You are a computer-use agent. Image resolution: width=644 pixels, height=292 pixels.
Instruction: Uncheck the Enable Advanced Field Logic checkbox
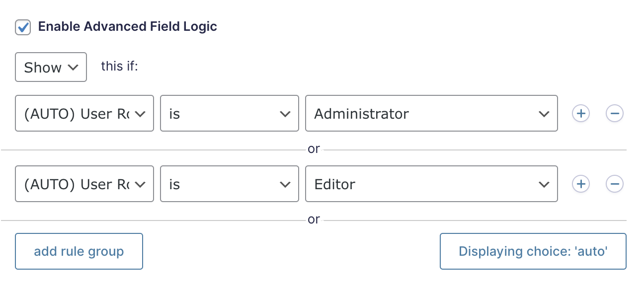[23, 27]
